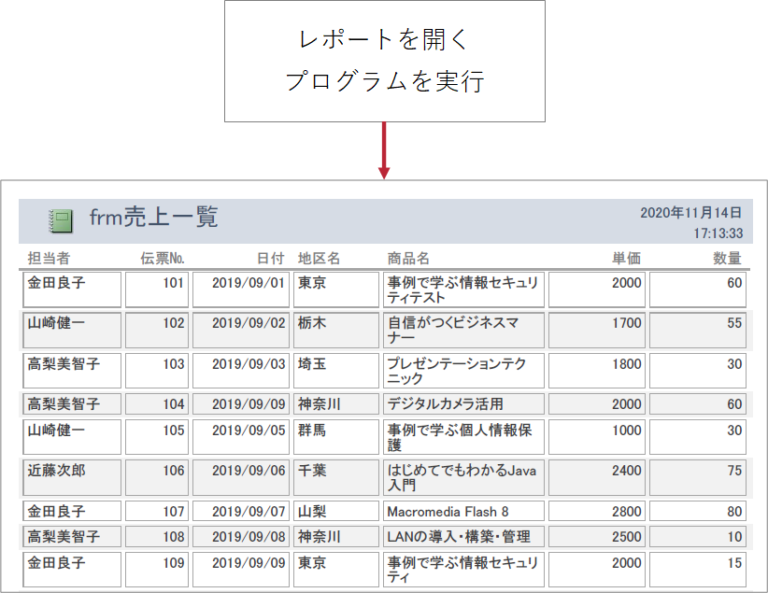Click the region cell 埼玉
768x593 pixels.
[x=336, y=371]
